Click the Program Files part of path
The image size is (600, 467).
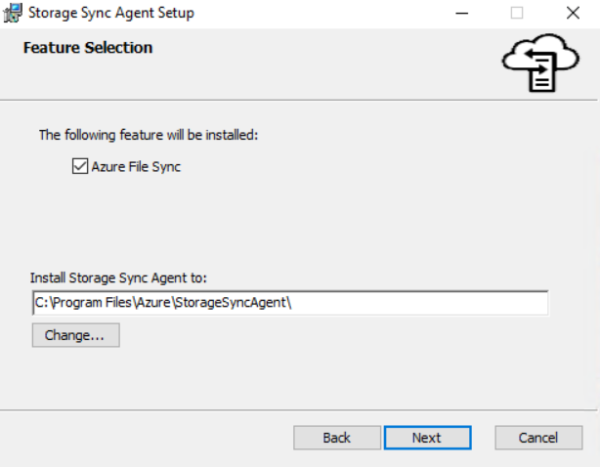click(x=92, y=303)
